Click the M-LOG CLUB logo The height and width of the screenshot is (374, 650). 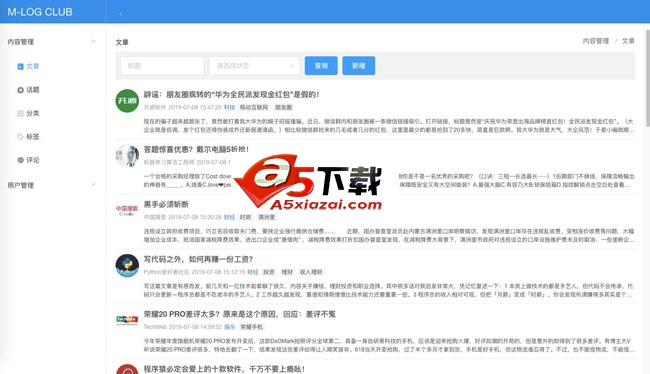pyautogui.click(x=40, y=12)
